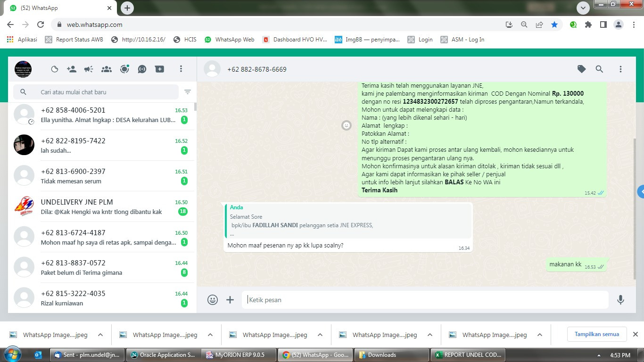
Task: Reload the WhatsApp Web page
Action: (x=41, y=25)
